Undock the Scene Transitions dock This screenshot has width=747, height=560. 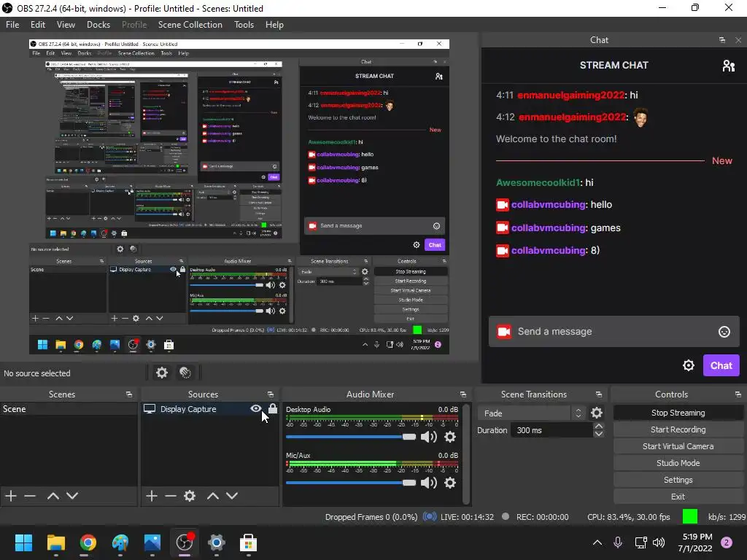point(599,394)
